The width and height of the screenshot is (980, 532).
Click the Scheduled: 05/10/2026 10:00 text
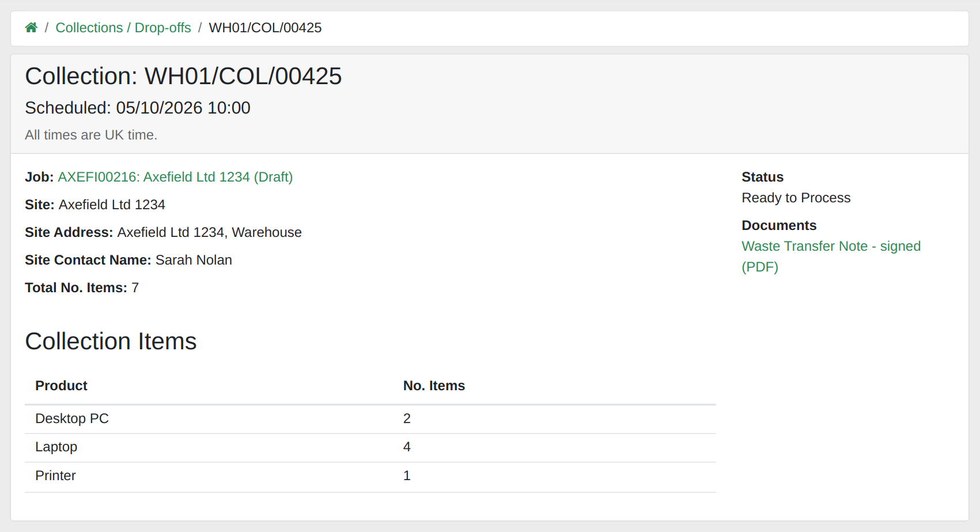[x=138, y=108]
